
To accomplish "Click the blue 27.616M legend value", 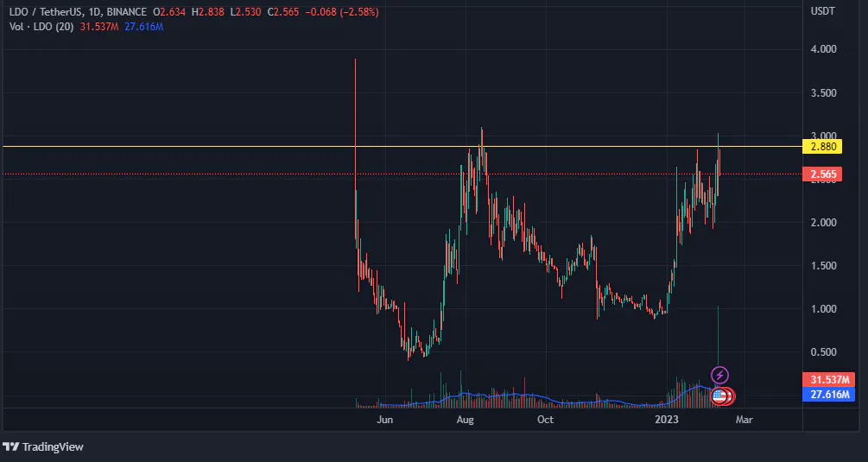I will pos(144,27).
